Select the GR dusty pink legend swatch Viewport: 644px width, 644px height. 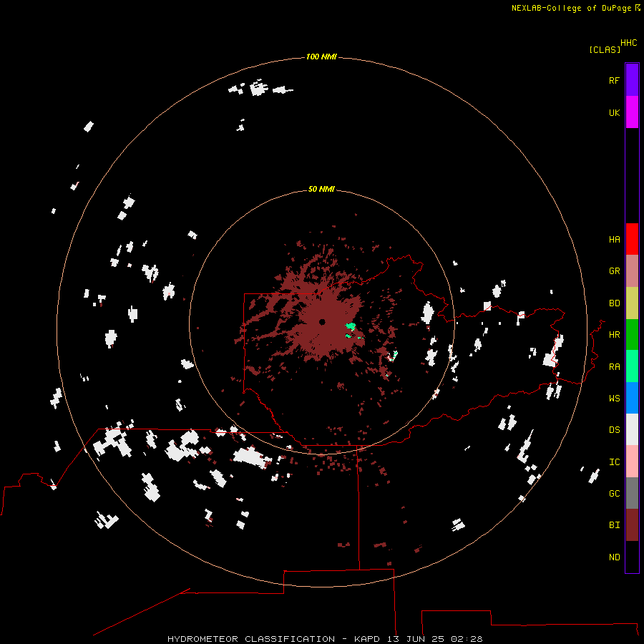tap(632, 271)
